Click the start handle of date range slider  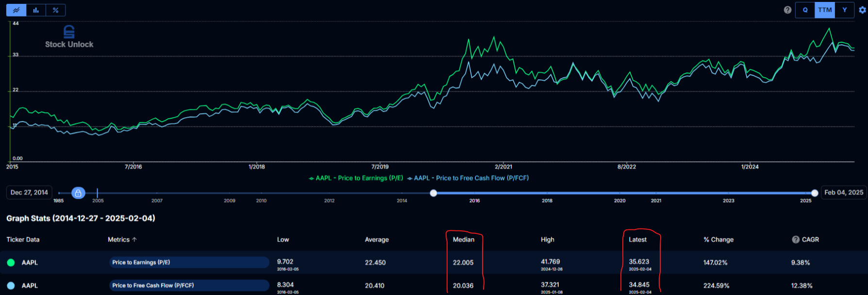coord(434,193)
